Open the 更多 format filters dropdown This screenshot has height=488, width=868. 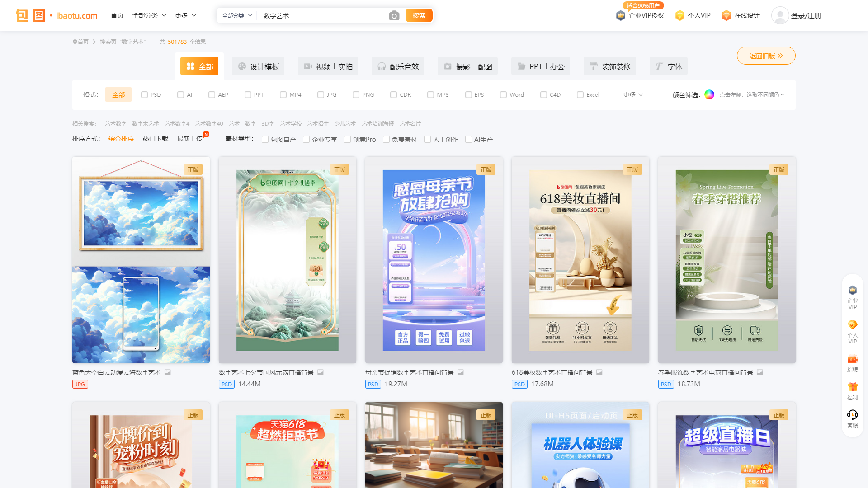pos(632,94)
